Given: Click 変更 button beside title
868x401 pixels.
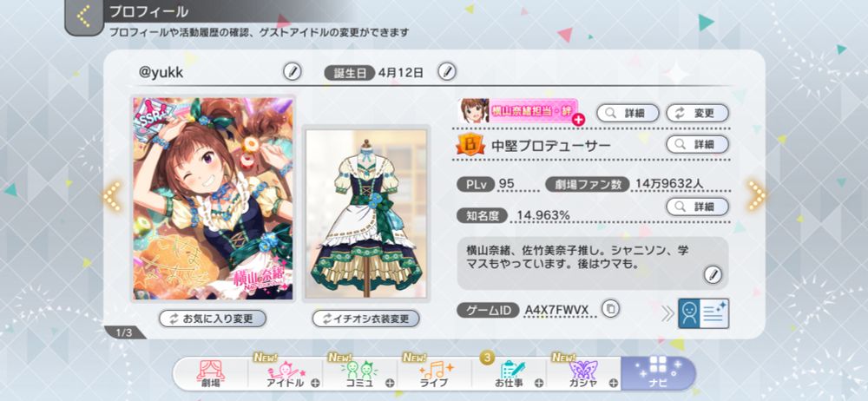Looking at the screenshot, I should coord(697,113).
